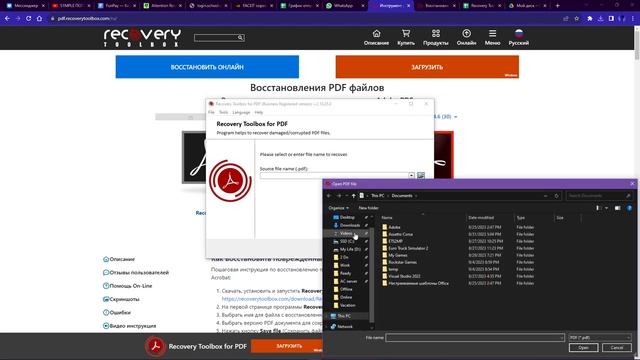Open the File menu in Recovery Toolbox
The height and width of the screenshot is (360, 640).
(211, 112)
